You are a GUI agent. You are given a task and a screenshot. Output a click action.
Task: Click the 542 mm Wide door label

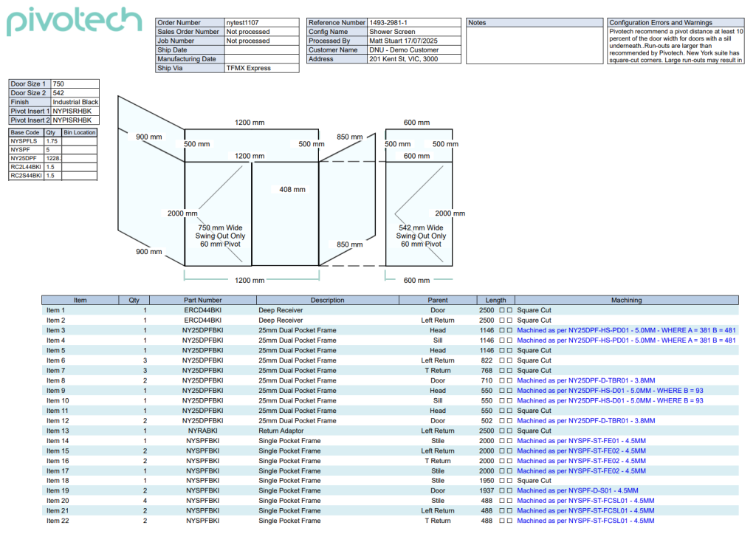point(421,227)
